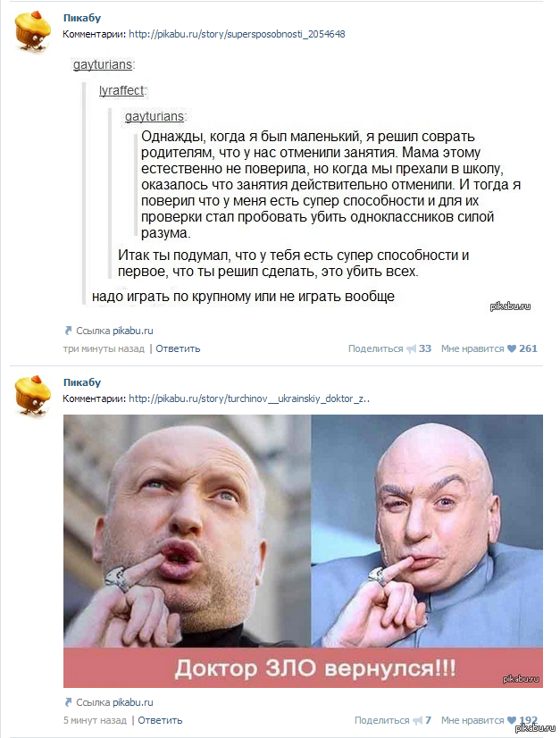The image size is (560, 738).
Task: Click Мне нравится on the first post
Action: pyautogui.click(x=472, y=348)
